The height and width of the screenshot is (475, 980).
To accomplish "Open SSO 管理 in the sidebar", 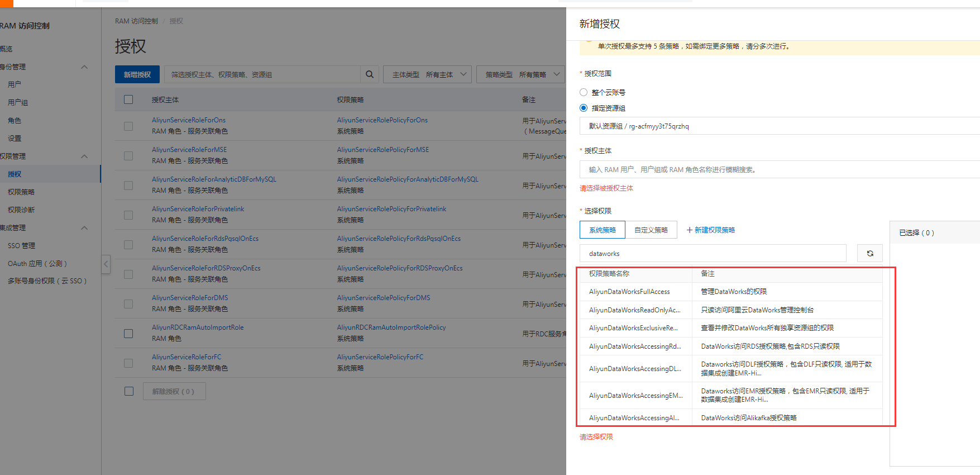I will (x=21, y=246).
